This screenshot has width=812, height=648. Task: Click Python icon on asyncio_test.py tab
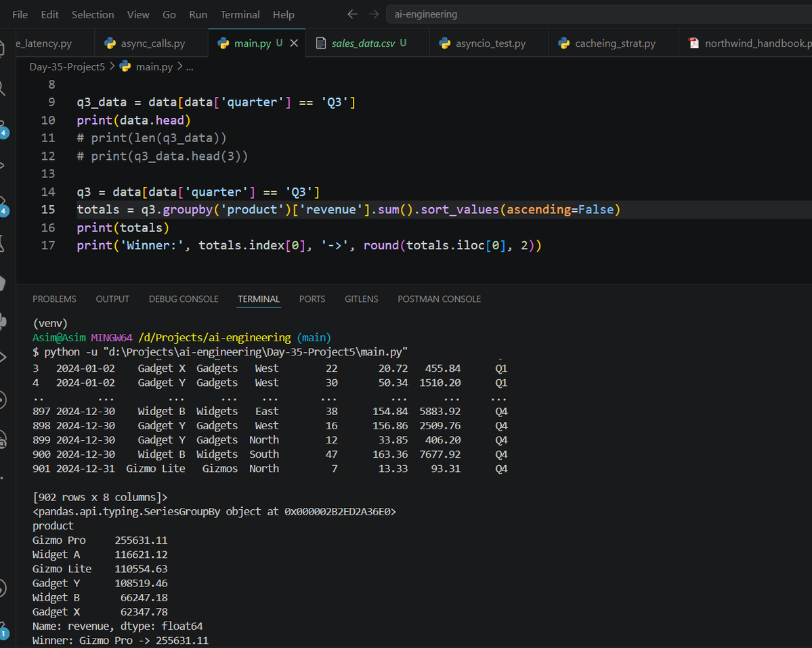coord(445,43)
